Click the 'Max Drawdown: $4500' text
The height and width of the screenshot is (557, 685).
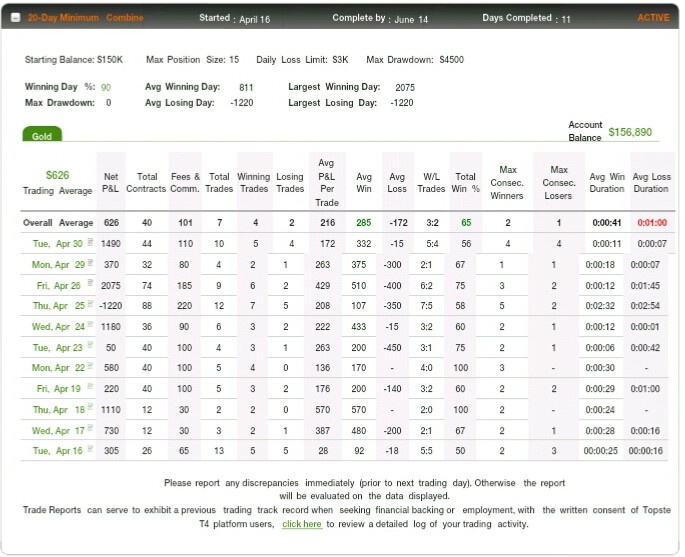pyautogui.click(x=415, y=60)
